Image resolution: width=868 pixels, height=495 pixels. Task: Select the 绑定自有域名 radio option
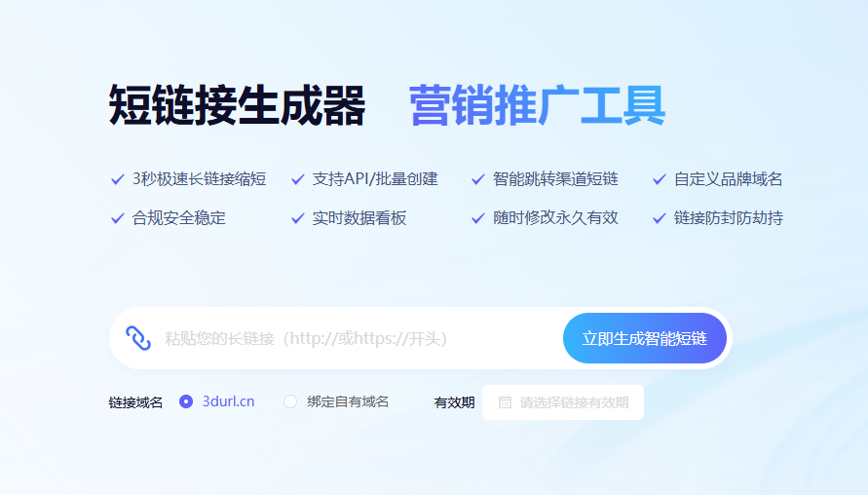290,401
